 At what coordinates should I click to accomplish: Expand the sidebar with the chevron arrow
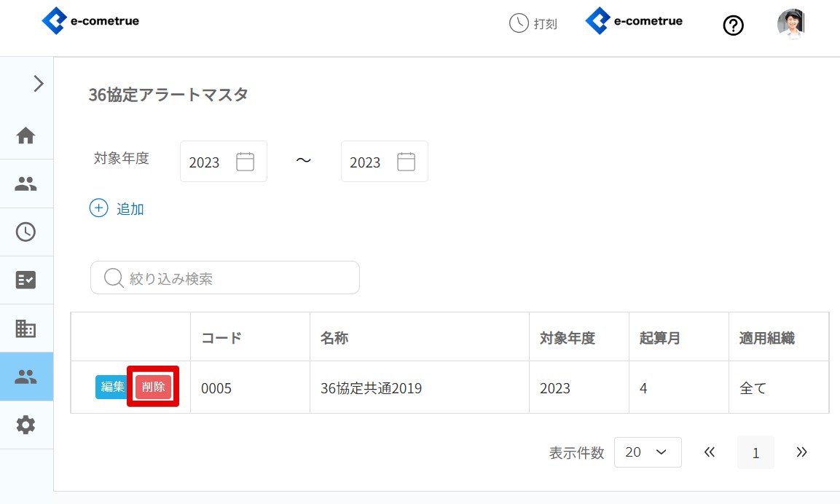click(39, 84)
